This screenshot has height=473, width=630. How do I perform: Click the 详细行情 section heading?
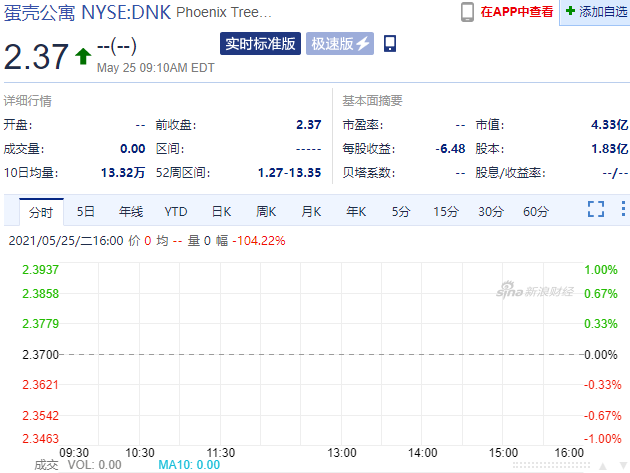(x=28, y=100)
